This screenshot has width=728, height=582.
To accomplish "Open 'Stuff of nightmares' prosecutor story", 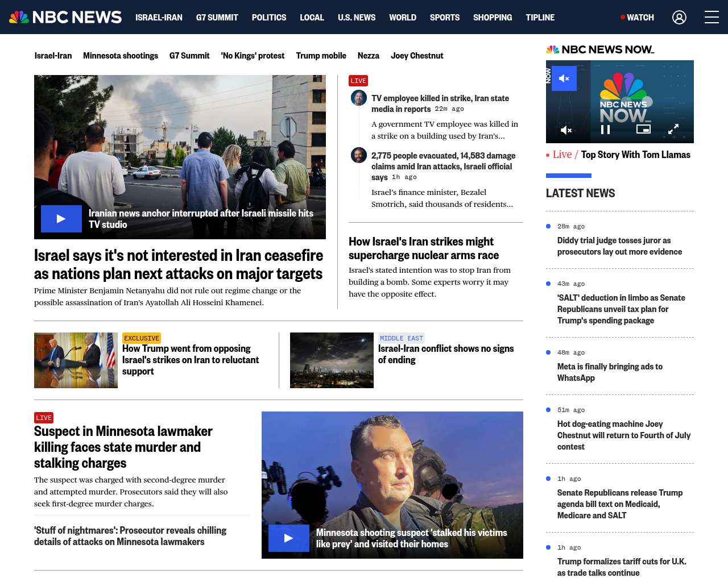I will point(130,536).
